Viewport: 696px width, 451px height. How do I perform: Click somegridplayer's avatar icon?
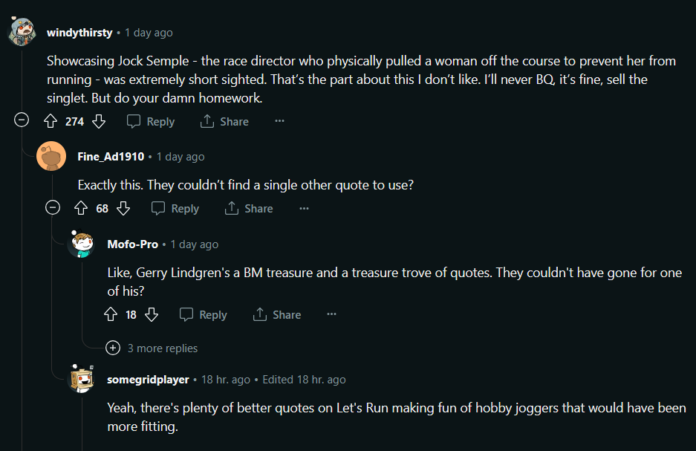(82, 380)
